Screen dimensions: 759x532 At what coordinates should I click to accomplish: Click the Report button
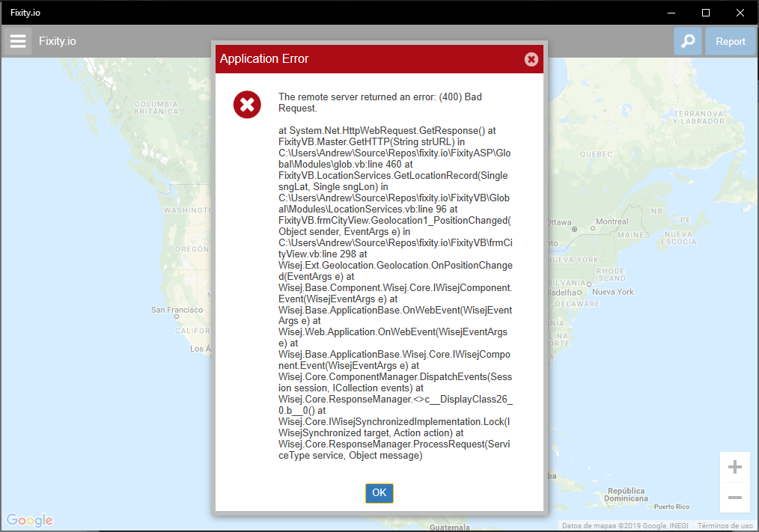pos(730,41)
